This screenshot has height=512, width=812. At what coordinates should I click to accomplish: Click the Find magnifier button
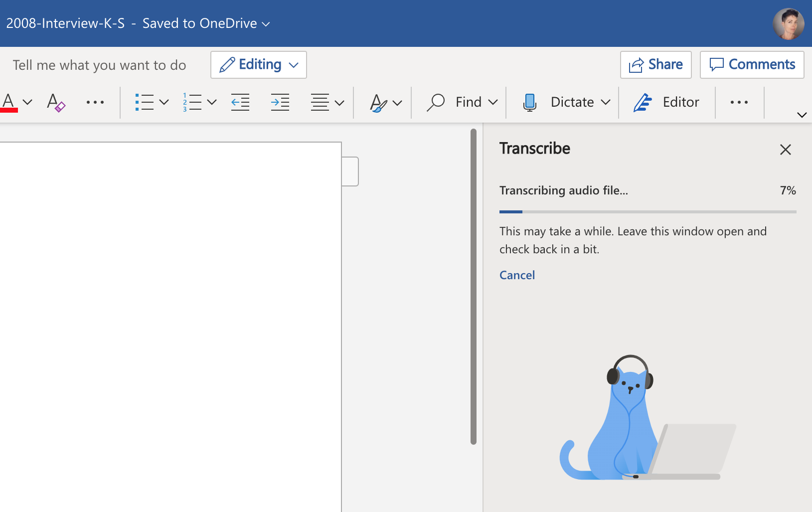(454, 102)
